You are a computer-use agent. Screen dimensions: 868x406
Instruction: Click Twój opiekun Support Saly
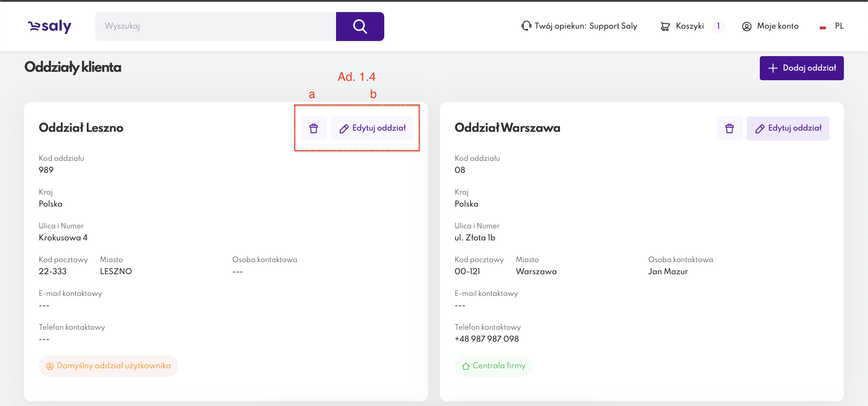[585, 26]
